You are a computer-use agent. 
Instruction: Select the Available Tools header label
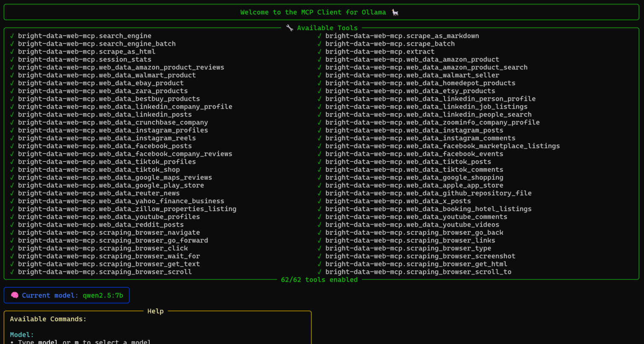pos(327,28)
